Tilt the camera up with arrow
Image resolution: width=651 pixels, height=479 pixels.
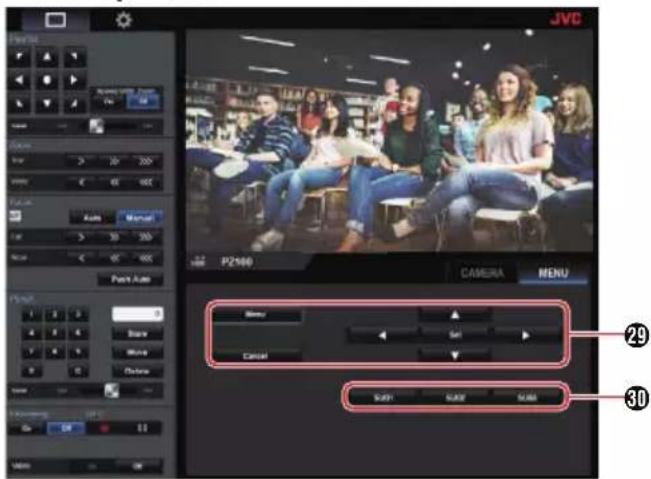pyautogui.click(x=47, y=57)
